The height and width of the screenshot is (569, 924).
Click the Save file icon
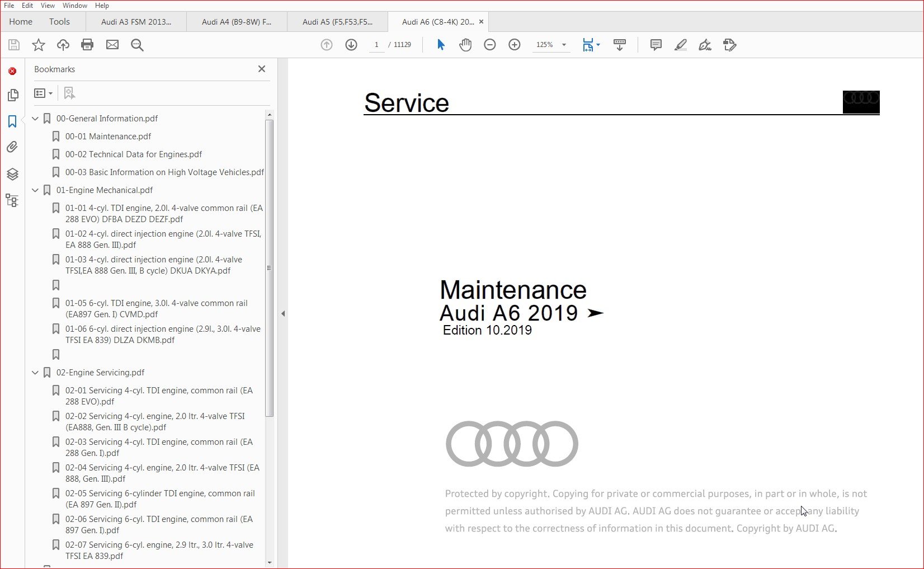tap(14, 45)
